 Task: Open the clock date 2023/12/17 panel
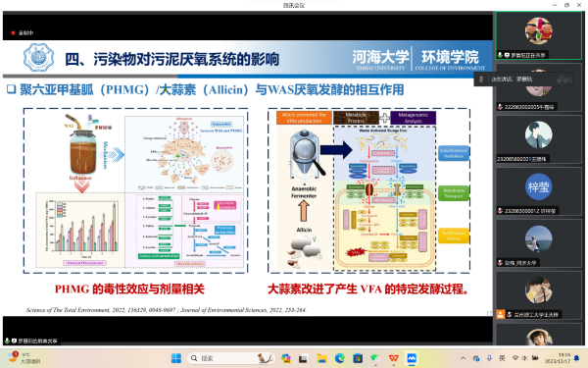point(558,358)
